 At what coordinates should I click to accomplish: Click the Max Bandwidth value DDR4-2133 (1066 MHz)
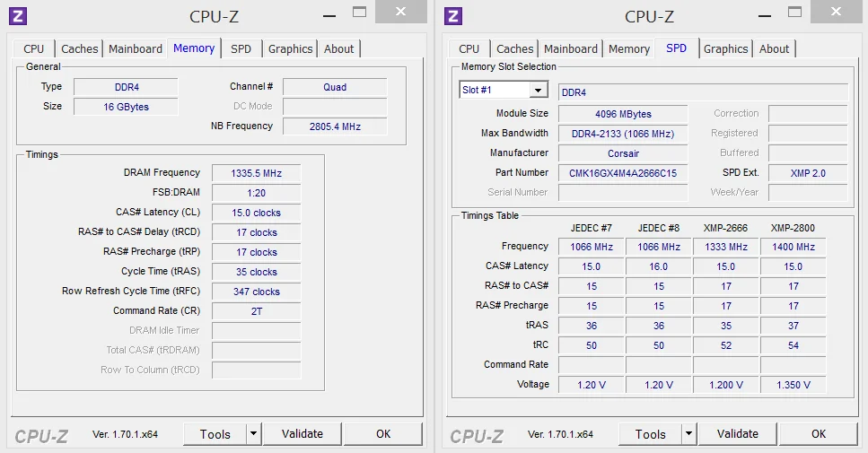pos(623,134)
